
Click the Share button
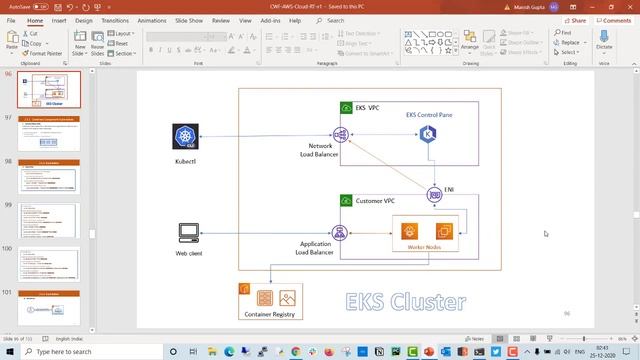576,20
